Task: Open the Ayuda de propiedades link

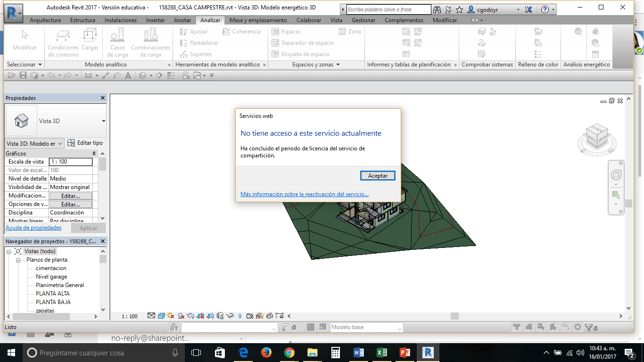Action: 33,228
